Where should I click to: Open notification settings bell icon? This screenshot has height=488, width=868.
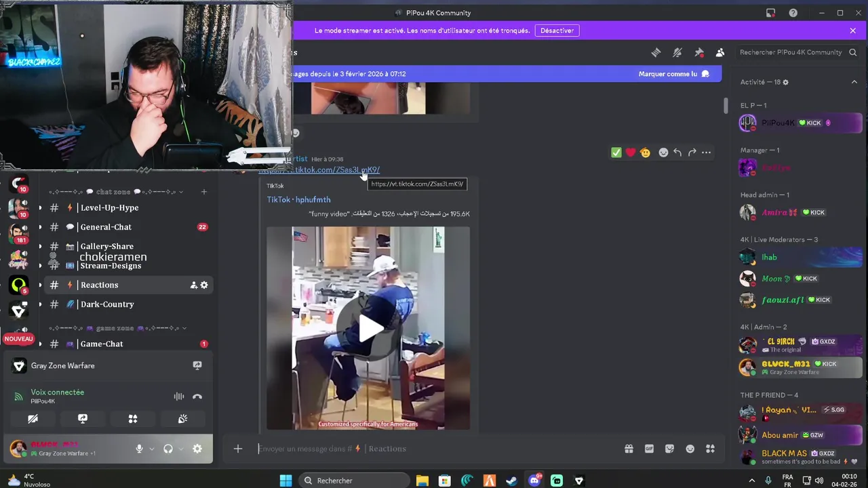677,52
